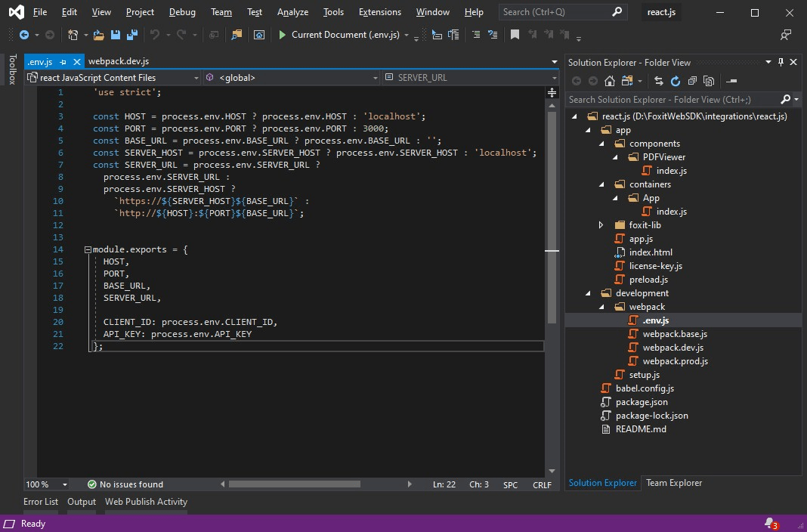
Task: Toggle auto-hide pin for Solution Explorer
Action: click(781, 62)
